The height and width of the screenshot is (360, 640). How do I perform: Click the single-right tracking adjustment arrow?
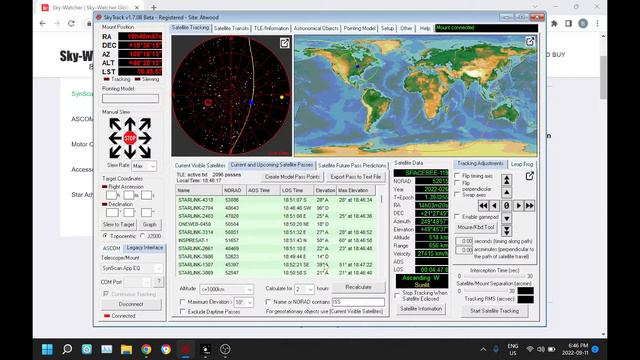click(x=518, y=205)
